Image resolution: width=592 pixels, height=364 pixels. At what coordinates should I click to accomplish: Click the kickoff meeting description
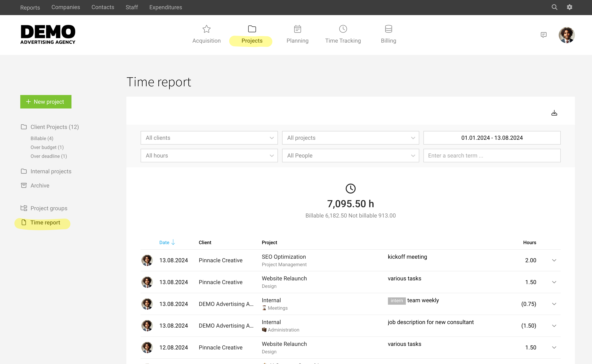point(407,257)
